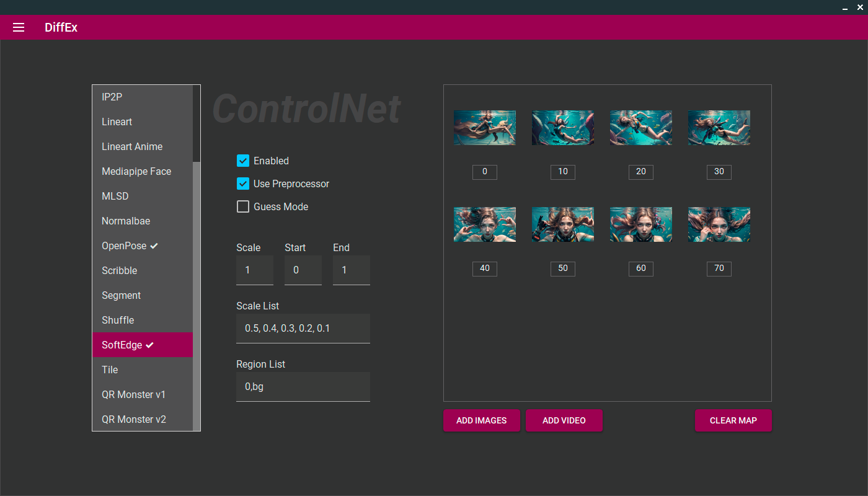Edit the frame number field showing 20
The width and height of the screenshot is (868, 496).
641,172
